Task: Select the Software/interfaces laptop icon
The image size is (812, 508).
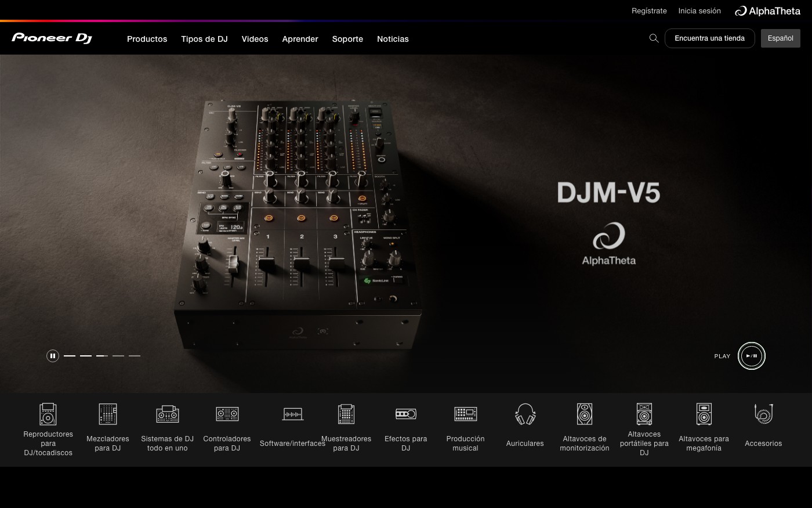Action: (293, 414)
